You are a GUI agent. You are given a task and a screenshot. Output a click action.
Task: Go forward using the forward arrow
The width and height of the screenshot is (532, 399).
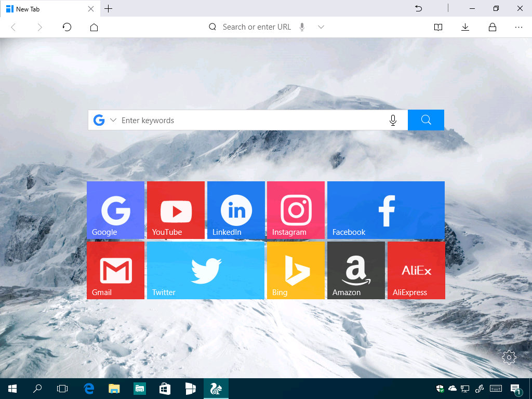point(39,27)
